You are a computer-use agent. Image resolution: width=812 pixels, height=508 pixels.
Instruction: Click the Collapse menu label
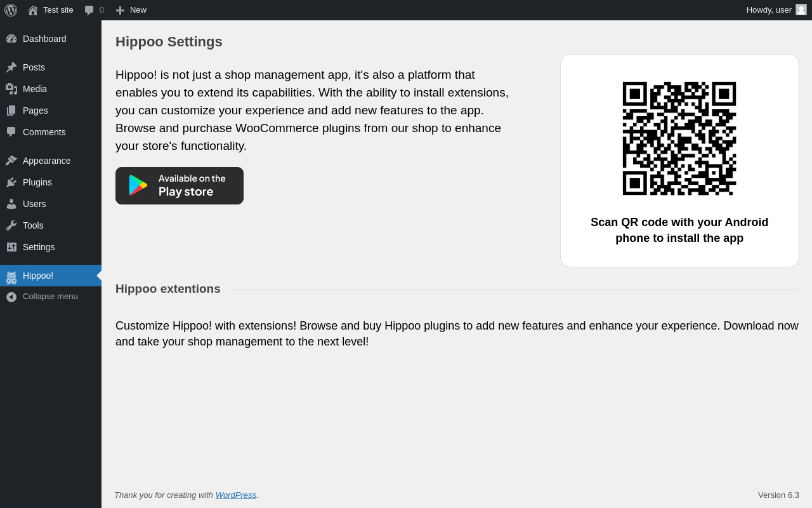(50, 297)
